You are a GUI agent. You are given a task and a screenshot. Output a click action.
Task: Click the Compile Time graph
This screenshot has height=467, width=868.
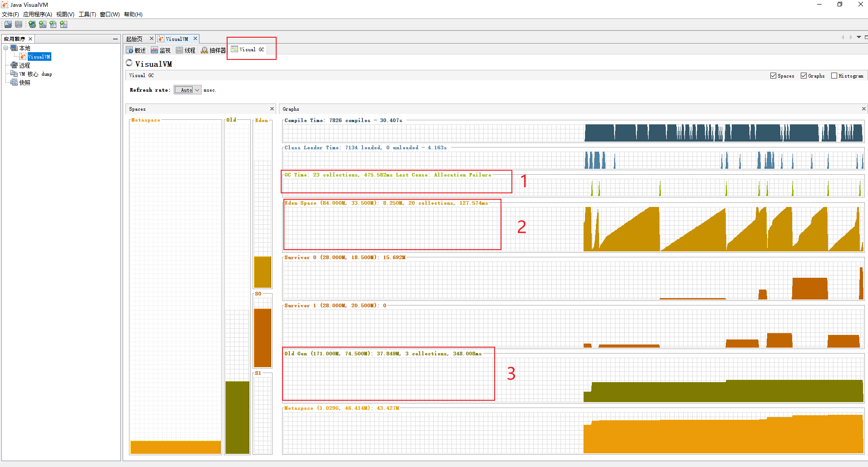click(x=573, y=133)
